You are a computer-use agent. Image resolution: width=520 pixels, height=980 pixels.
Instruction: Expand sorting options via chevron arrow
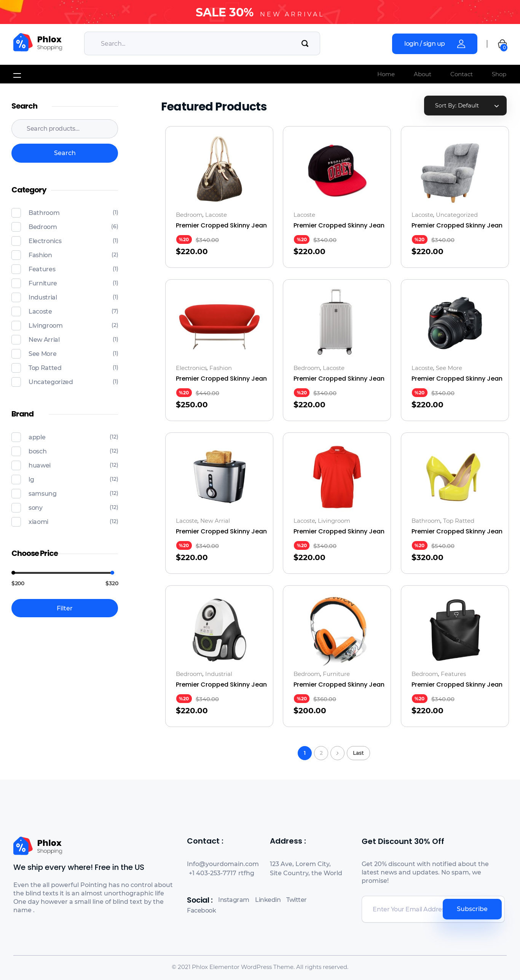[x=496, y=106]
